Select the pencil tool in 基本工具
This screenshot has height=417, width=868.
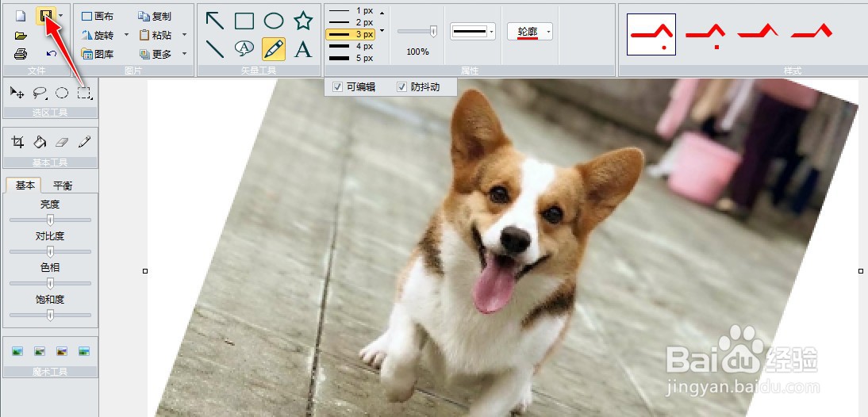pos(84,143)
